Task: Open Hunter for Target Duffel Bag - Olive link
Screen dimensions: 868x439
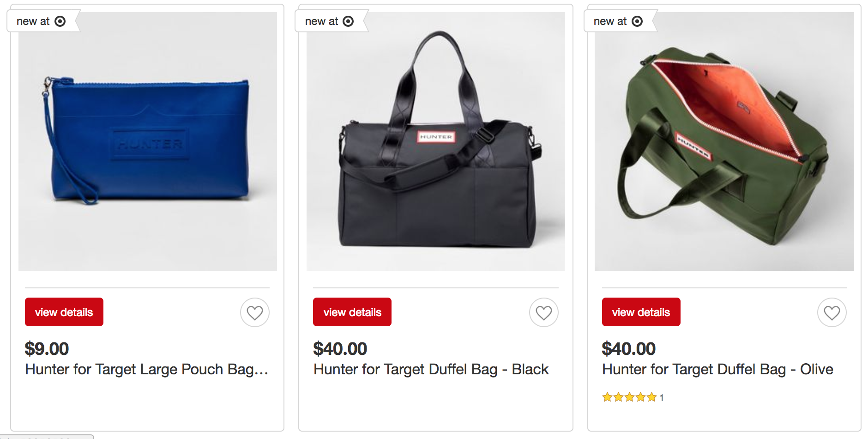Action: coord(717,369)
